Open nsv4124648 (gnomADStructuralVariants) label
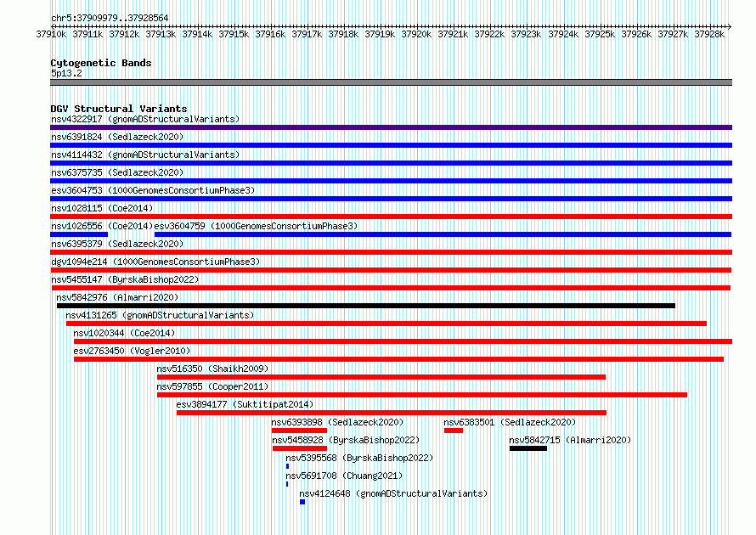Screen dimensions: 756x535 393,493
